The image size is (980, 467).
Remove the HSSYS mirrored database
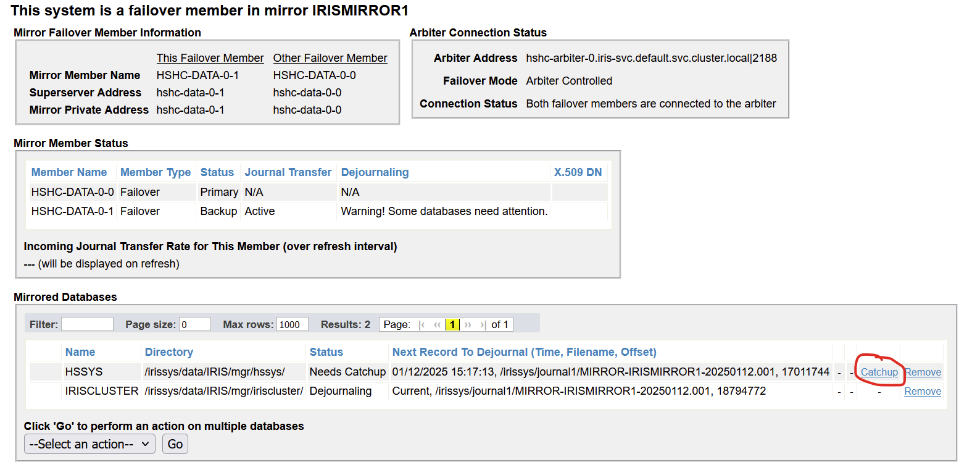click(x=923, y=372)
